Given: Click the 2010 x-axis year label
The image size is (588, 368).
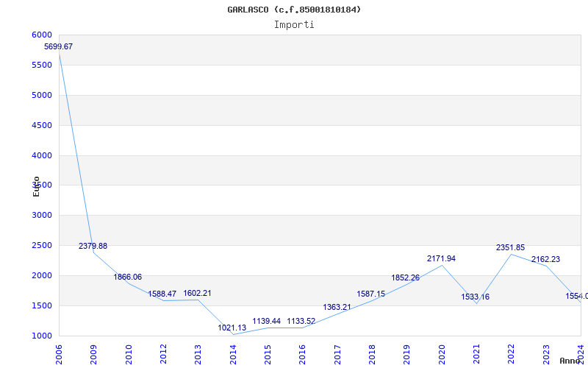Looking at the screenshot, I should click(129, 355).
